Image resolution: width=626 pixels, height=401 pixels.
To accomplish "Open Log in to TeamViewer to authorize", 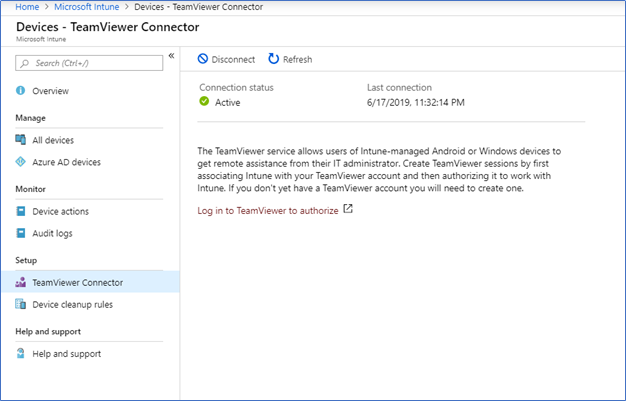I will click(x=267, y=210).
